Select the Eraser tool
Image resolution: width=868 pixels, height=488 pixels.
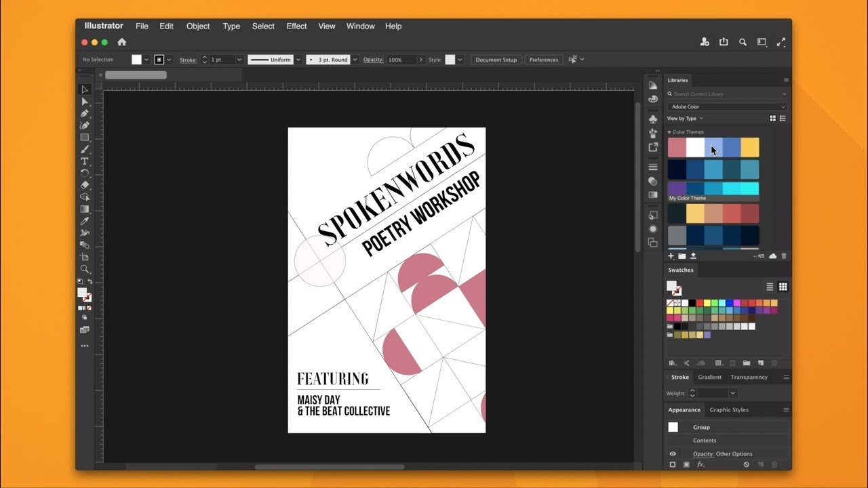[x=85, y=185]
